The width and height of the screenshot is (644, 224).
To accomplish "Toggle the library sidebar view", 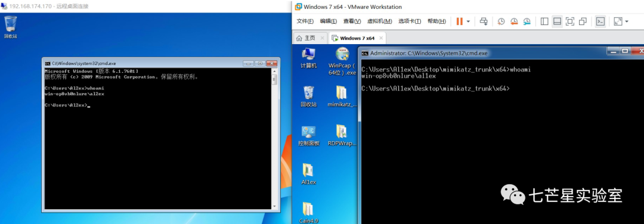I will coord(544,21).
